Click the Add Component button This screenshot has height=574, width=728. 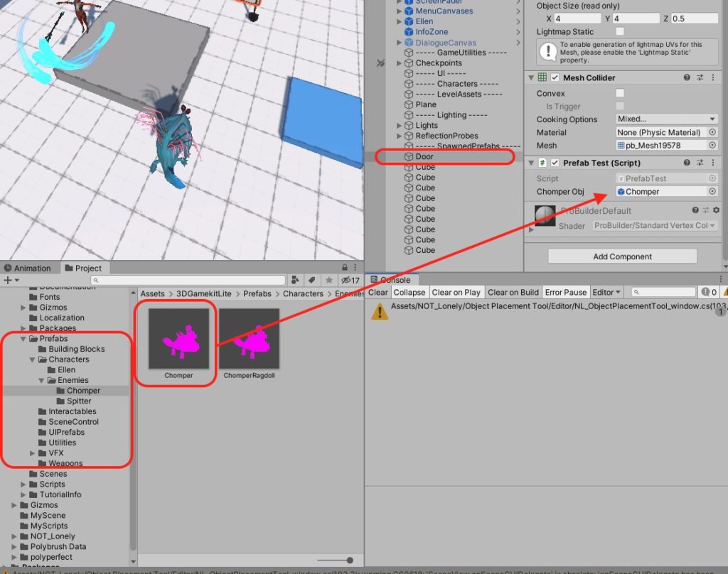(622, 256)
